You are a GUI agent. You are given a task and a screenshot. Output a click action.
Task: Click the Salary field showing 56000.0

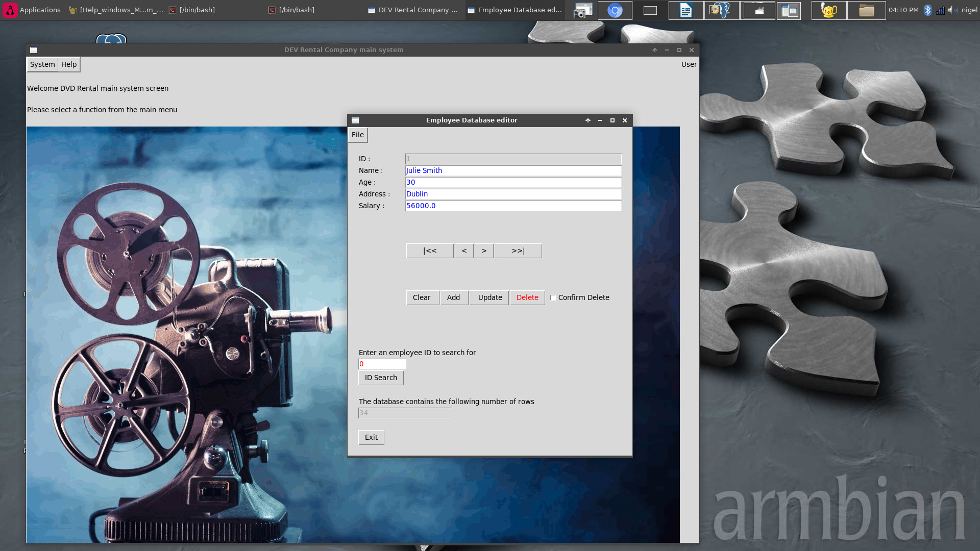click(x=512, y=206)
